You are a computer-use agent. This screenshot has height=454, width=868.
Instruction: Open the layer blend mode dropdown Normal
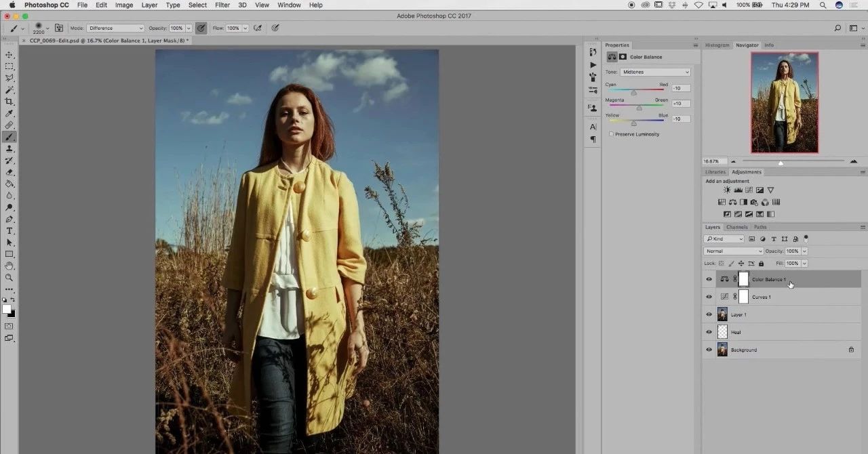pyautogui.click(x=733, y=251)
